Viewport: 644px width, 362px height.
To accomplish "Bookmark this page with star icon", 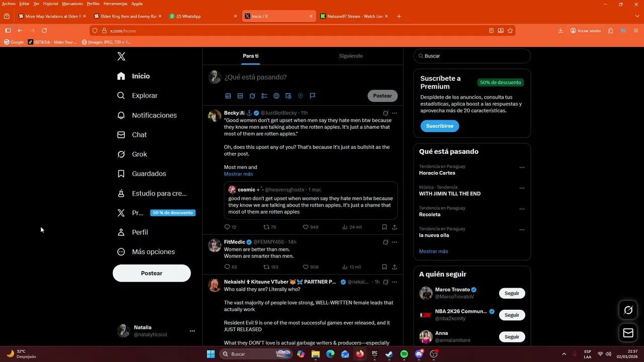I will [510, 31].
